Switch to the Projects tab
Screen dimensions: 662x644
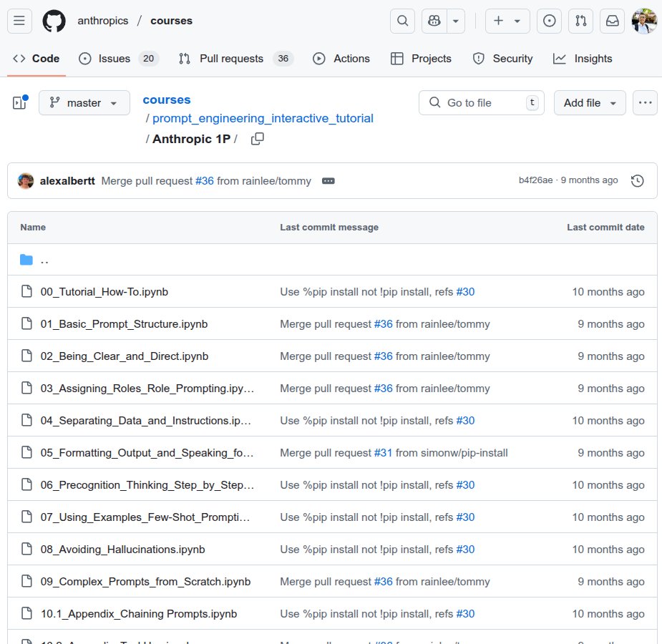click(421, 59)
